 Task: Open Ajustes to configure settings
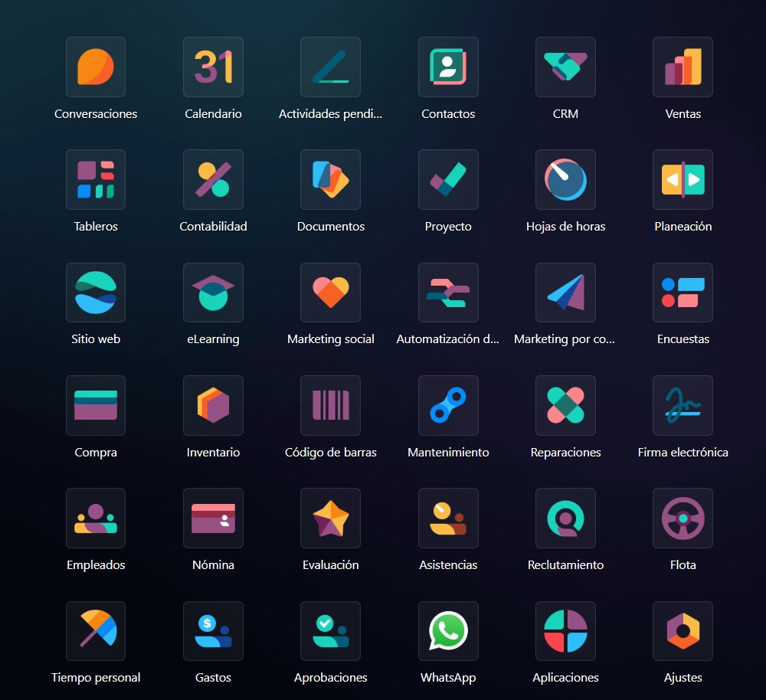click(x=683, y=631)
